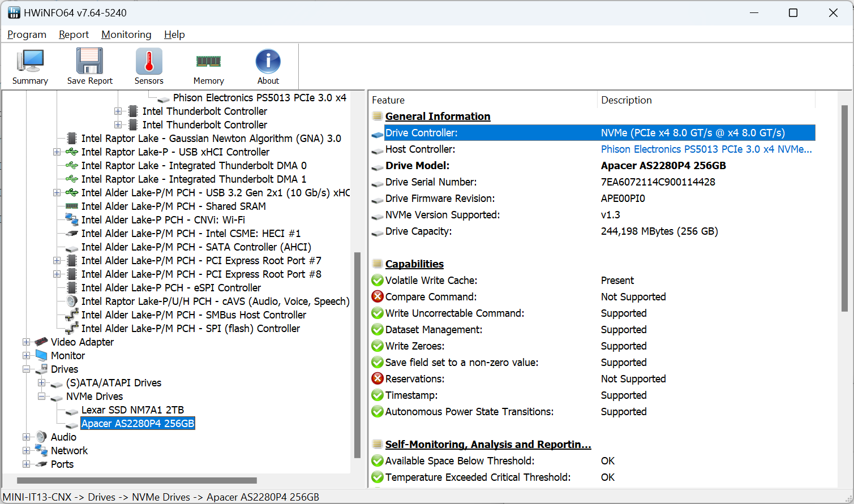Expand USB 3.2 Gen 2x1 xHCI node
This screenshot has width=854, height=504.
57,192
